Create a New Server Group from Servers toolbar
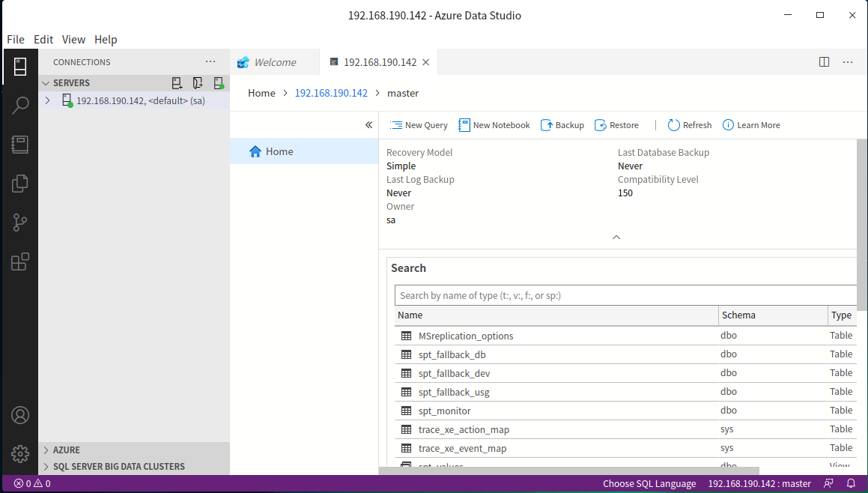The image size is (868, 493). click(x=198, y=82)
